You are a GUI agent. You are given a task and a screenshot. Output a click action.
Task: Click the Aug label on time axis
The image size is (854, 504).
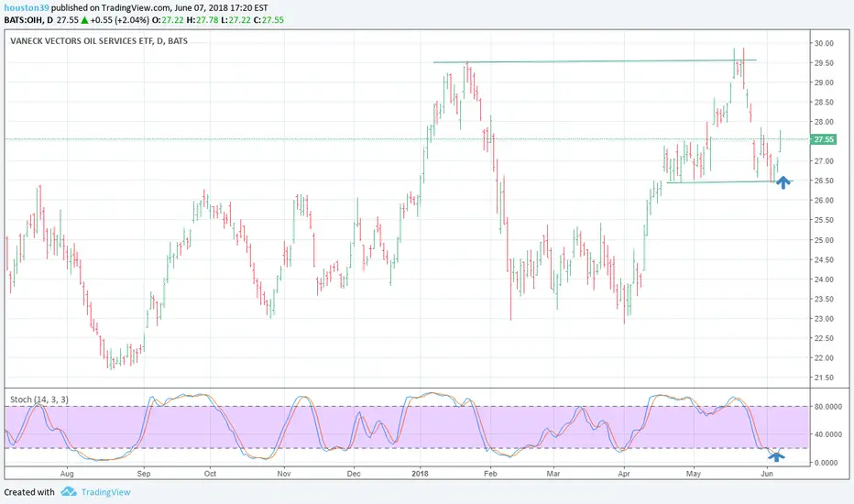(67, 474)
